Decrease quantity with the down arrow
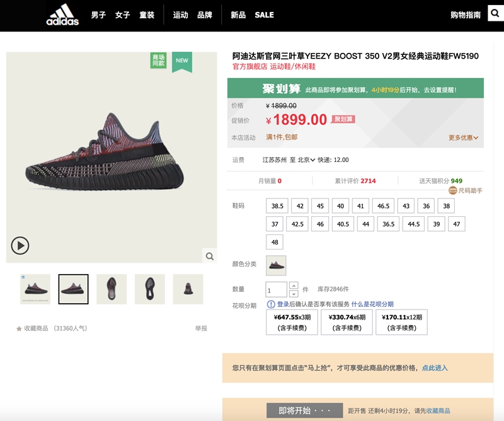Image resolution: width=504 pixels, height=421 pixels. pos(294,294)
